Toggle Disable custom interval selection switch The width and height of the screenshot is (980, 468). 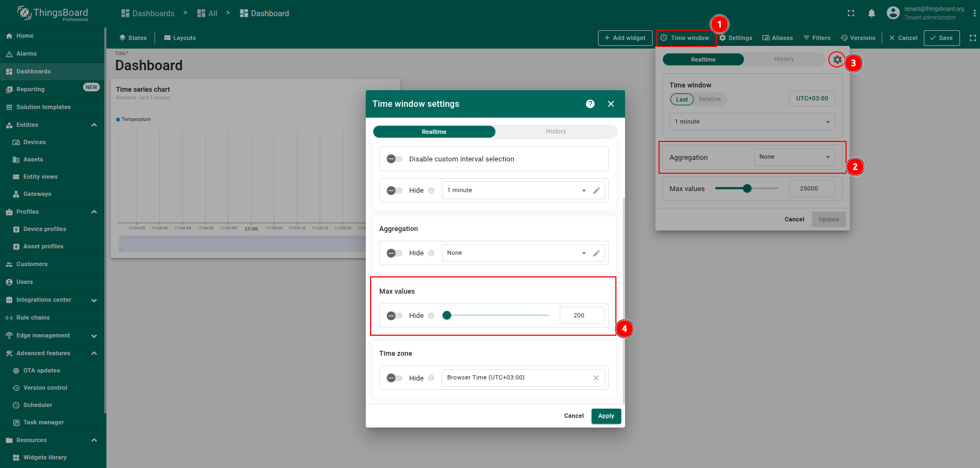pos(394,159)
